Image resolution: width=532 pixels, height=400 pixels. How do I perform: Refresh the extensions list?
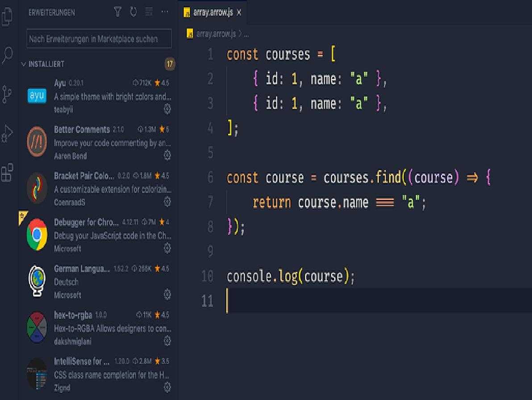tap(133, 12)
